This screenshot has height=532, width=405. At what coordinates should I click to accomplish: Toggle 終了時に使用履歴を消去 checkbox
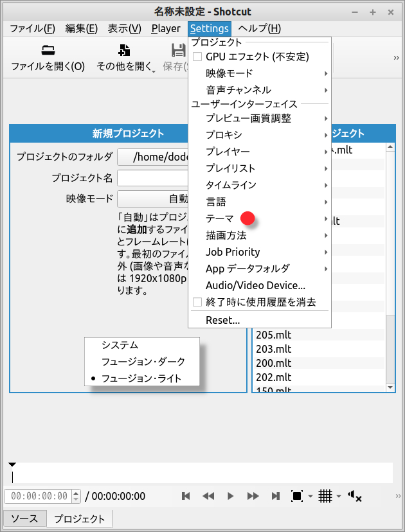click(x=198, y=302)
